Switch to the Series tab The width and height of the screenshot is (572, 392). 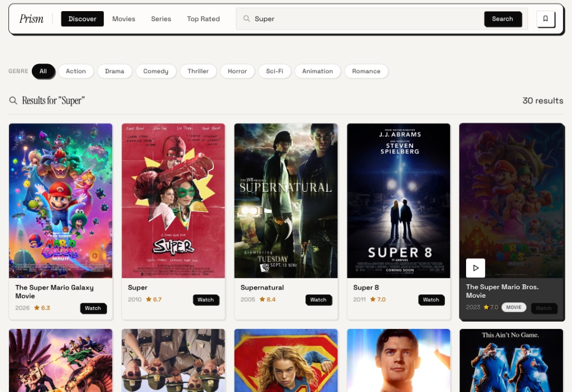pos(161,18)
